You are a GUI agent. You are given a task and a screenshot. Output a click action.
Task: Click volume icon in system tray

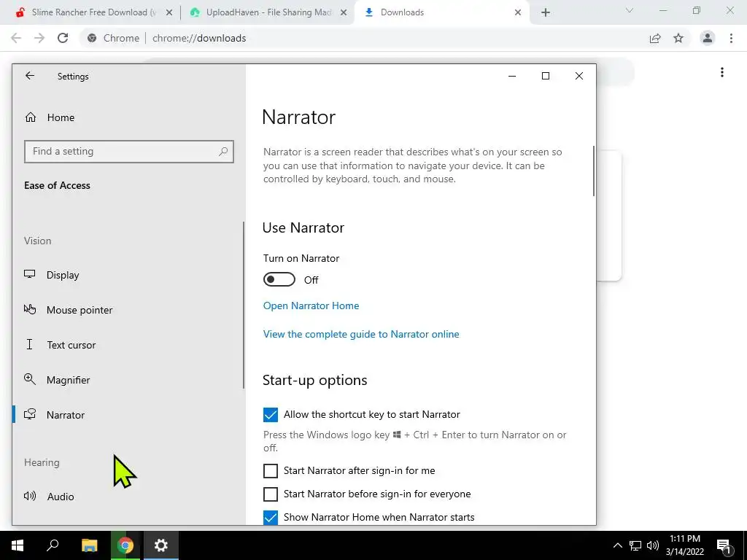click(x=653, y=545)
